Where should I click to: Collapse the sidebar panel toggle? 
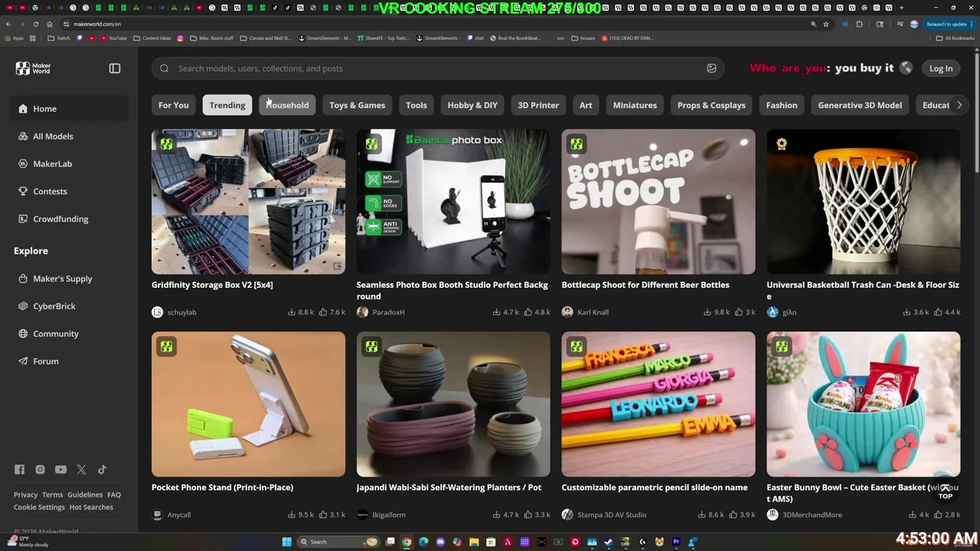pyautogui.click(x=115, y=68)
